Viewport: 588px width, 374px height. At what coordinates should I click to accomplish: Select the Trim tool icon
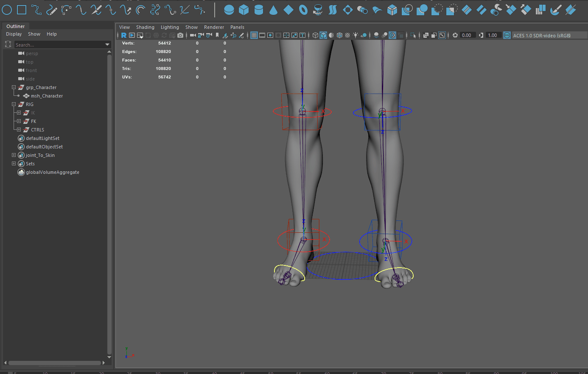pos(437,9)
